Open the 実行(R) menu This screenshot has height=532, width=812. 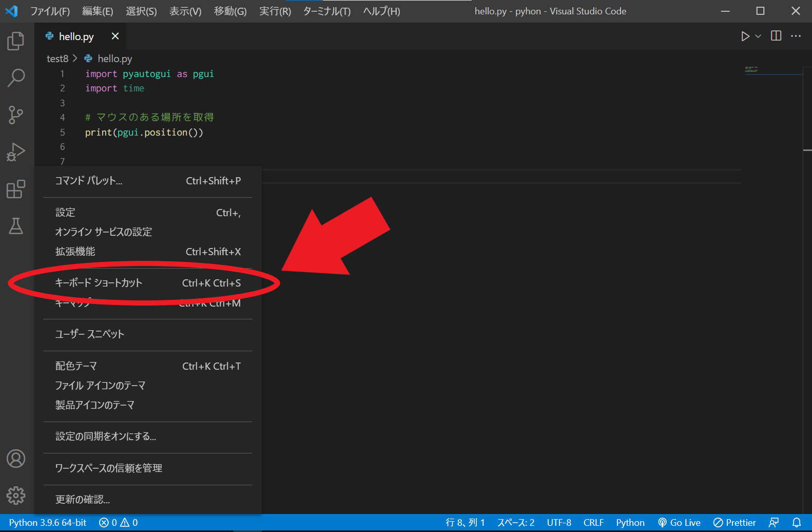(275, 11)
